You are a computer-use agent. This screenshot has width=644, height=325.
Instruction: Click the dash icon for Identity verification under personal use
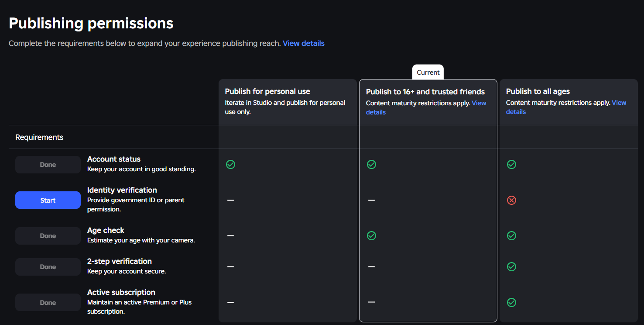coord(230,200)
